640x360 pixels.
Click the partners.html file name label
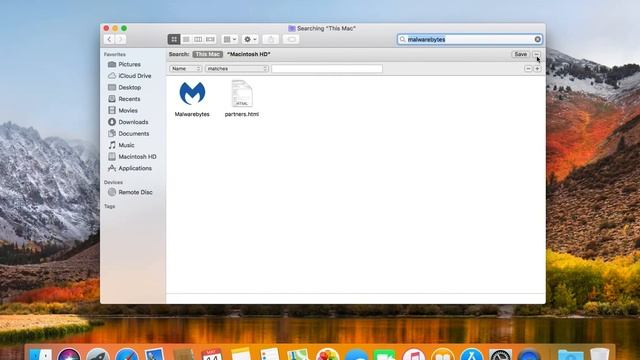242,114
